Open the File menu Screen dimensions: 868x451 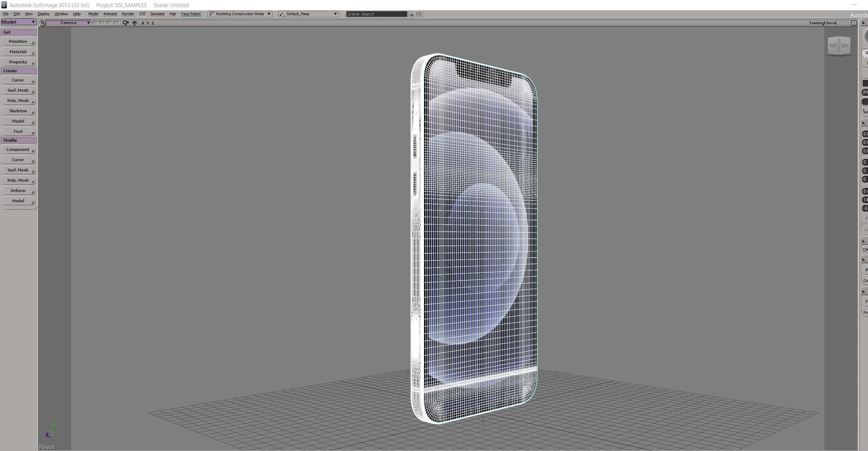(x=6, y=14)
